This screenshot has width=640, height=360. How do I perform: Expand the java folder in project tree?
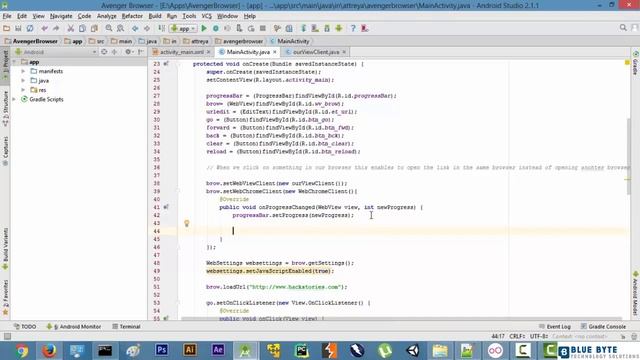click(x=23, y=81)
